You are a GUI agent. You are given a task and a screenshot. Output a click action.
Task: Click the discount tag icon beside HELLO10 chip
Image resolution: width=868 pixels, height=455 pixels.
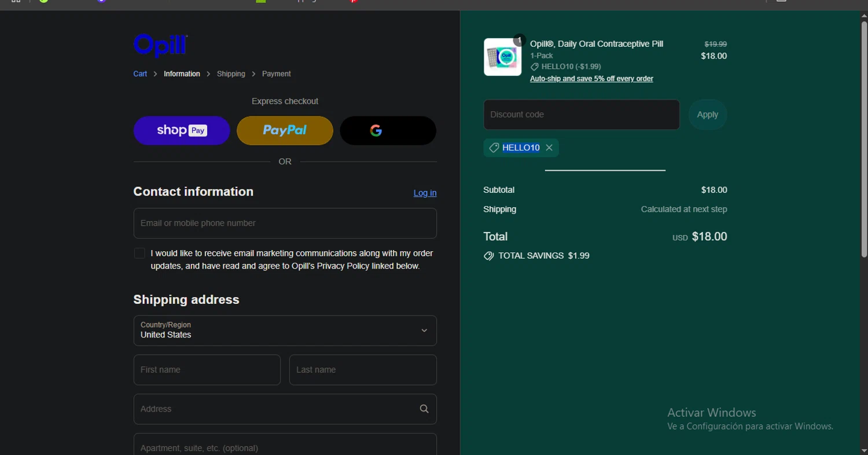tap(494, 148)
